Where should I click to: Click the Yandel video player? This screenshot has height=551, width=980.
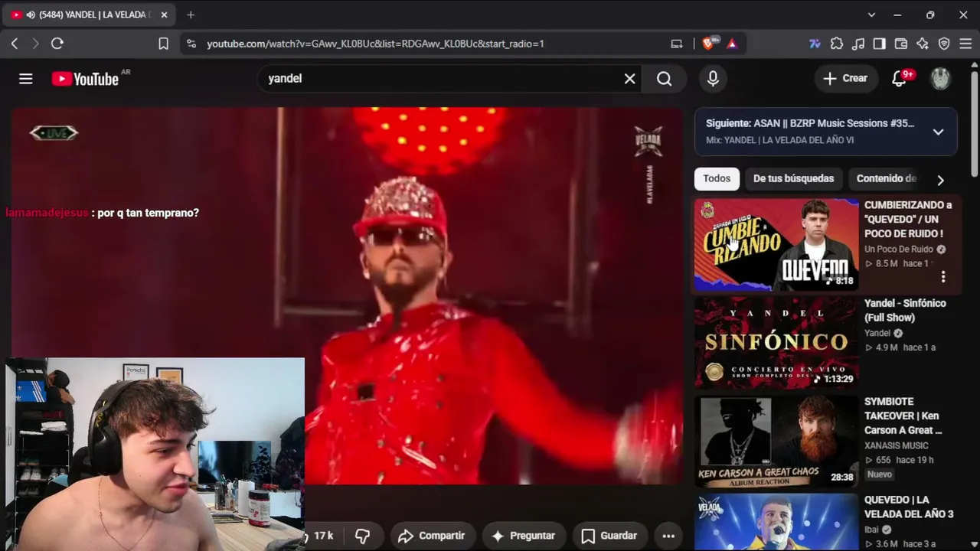click(x=347, y=295)
